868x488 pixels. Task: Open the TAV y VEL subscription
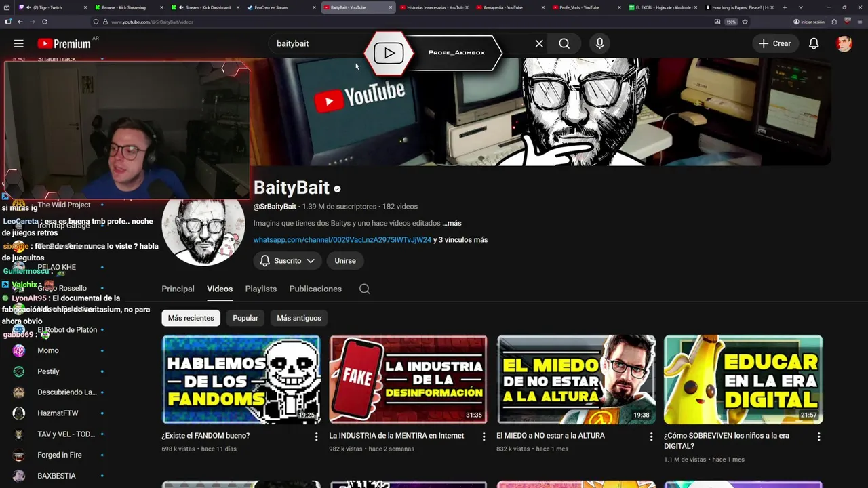[58, 434]
